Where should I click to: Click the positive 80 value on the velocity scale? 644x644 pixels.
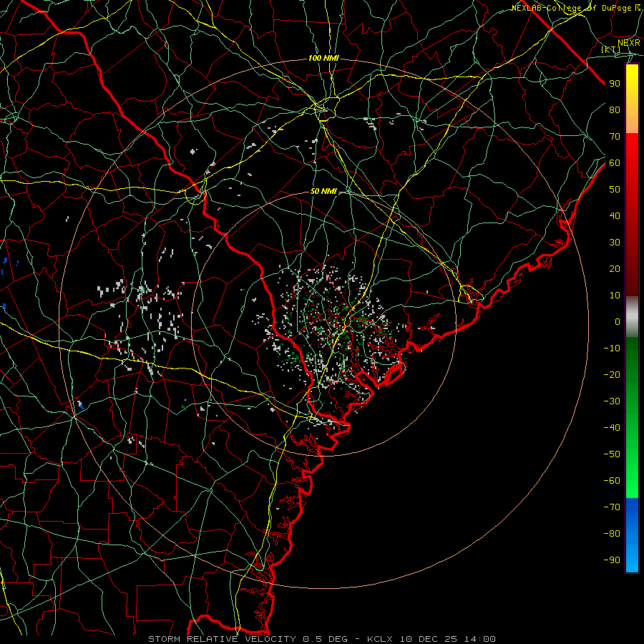[615, 110]
